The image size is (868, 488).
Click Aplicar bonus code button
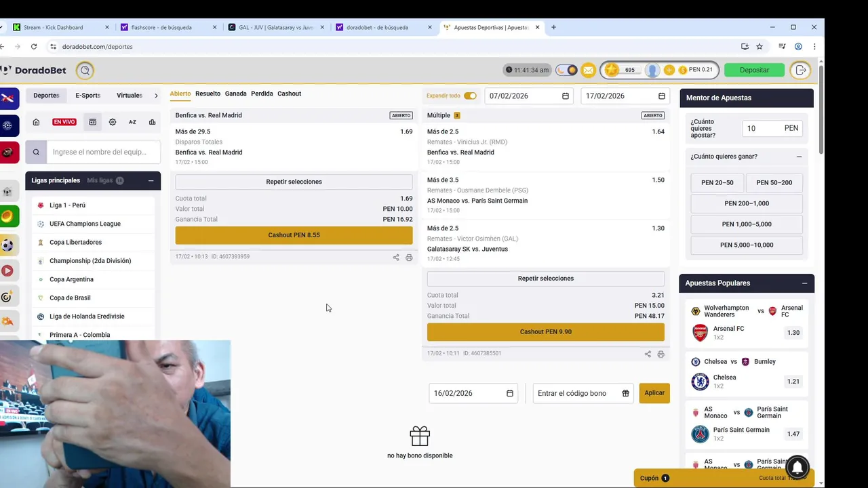pyautogui.click(x=654, y=393)
